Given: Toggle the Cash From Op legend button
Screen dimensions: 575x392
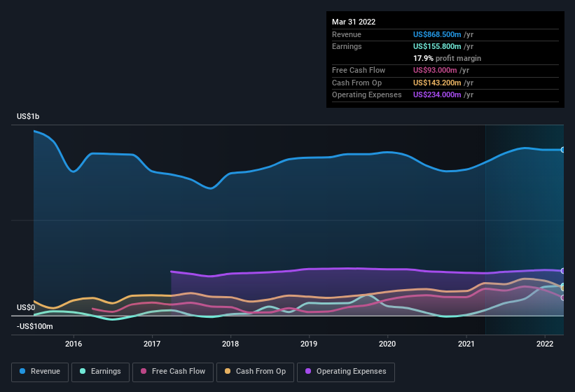Looking at the screenshot, I should (255, 372).
